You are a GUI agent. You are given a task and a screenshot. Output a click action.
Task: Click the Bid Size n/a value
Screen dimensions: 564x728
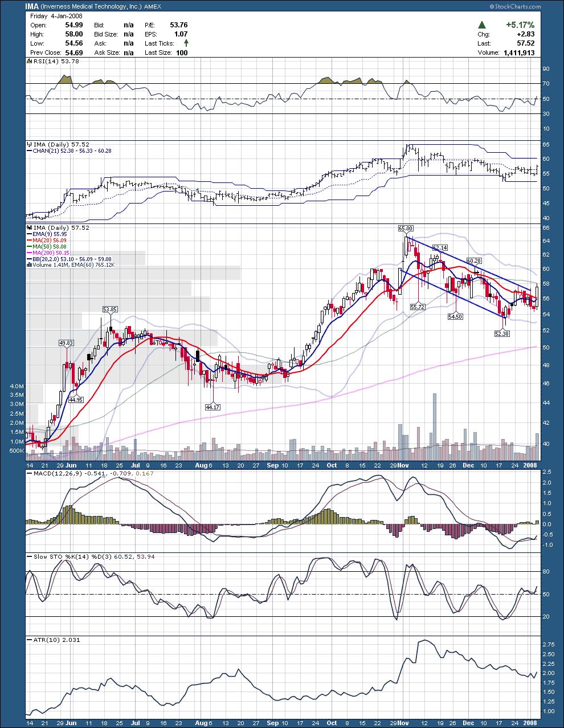click(129, 34)
